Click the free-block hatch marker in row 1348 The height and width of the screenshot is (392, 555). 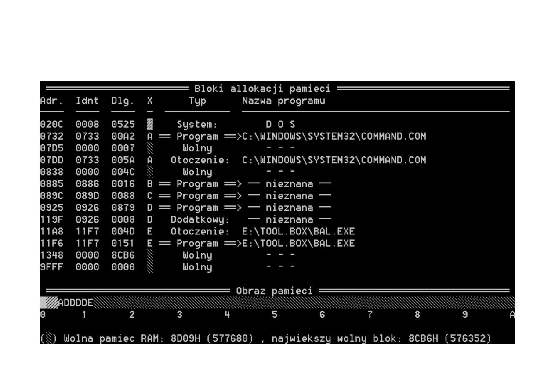(x=150, y=255)
